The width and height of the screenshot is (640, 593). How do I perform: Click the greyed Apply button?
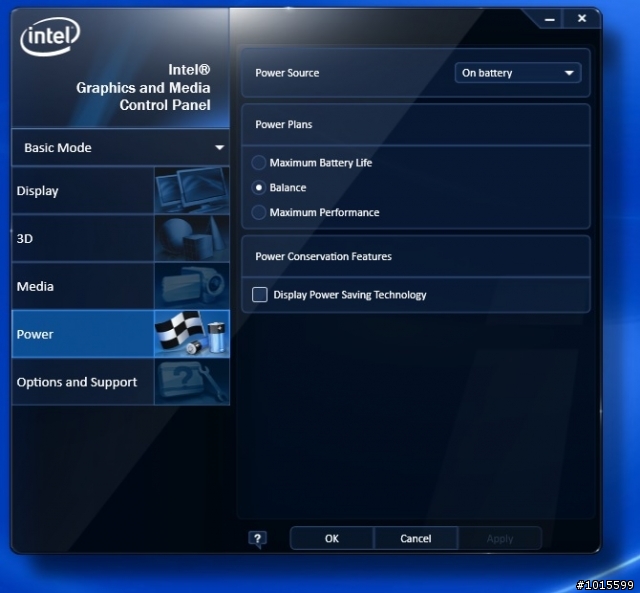tap(500, 539)
